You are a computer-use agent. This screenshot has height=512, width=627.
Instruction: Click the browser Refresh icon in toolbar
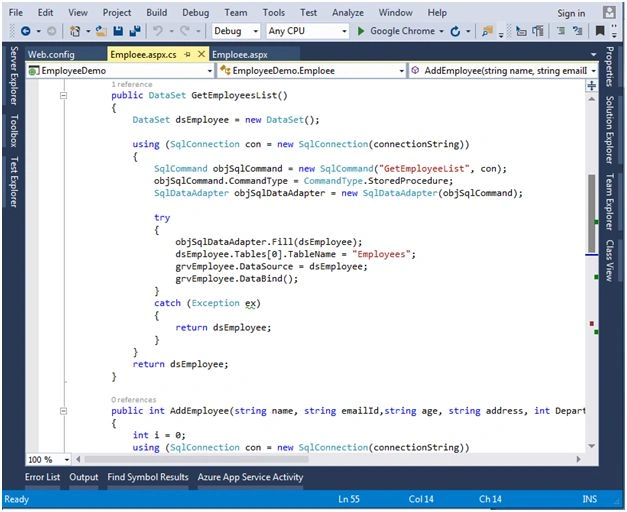click(455, 31)
